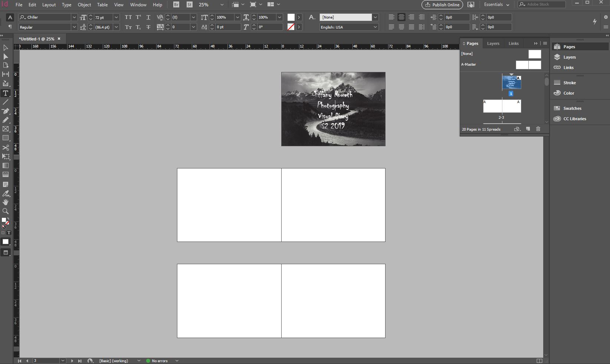
Task: Toggle All Caps text formatting
Action: pos(128,17)
